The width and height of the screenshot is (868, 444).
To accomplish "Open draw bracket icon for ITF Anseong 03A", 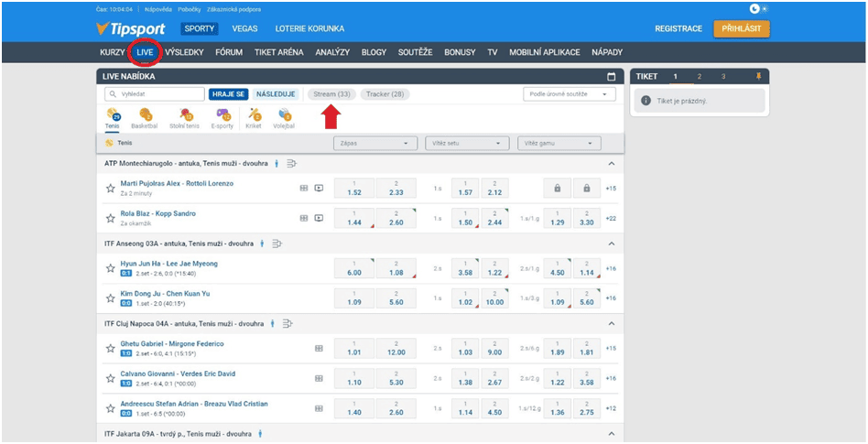I will [x=277, y=244].
